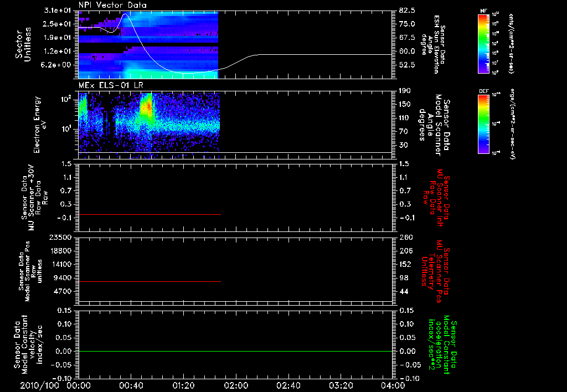The image size is (567, 392).
Task: Click the red "MU Scanner Pos Telemetry" label
Action: (x=435, y=271)
